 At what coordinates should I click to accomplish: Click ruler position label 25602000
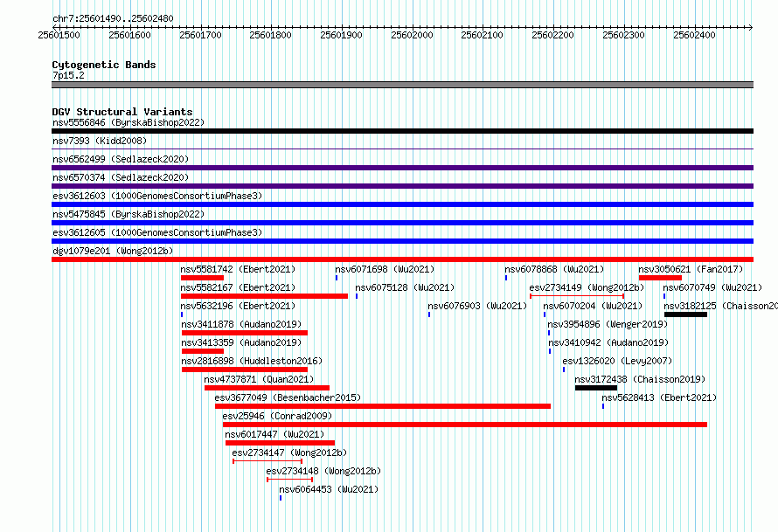click(412, 35)
